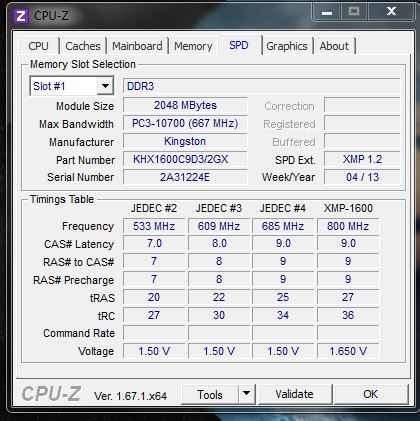Viewport: 420px width, 421px height.
Task: Click the RAS# to CAS# row label
Action: [79, 262]
